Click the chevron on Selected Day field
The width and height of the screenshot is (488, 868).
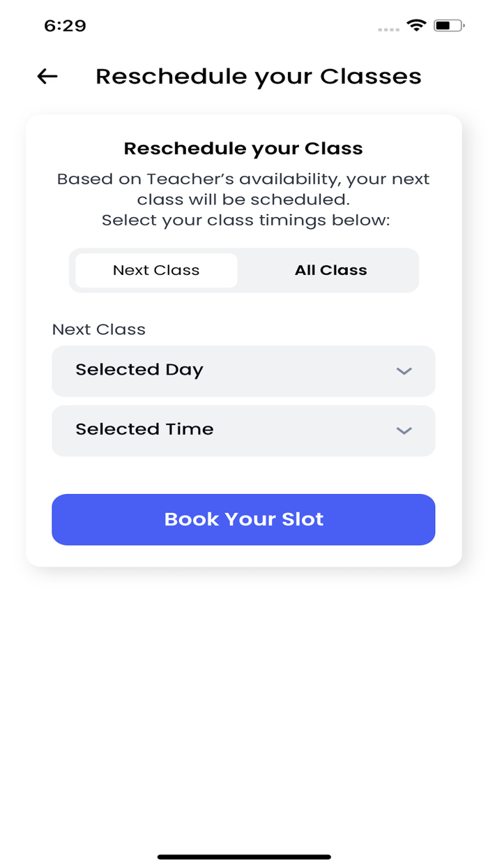pyautogui.click(x=404, y=371)
